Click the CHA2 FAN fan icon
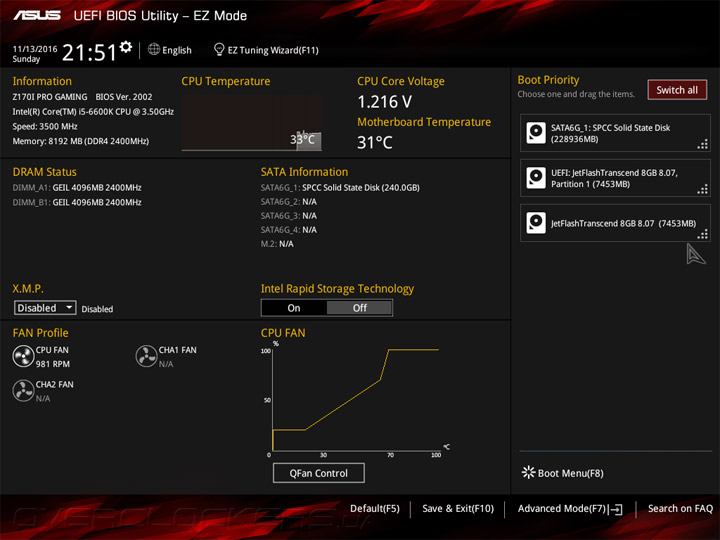This screenshot has width=720, height=540. point(23,391)
